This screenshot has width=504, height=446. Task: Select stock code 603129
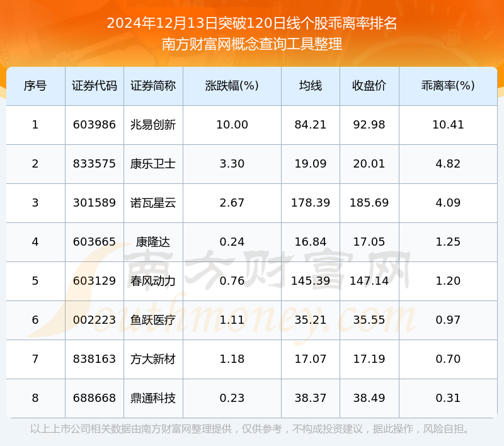[94, 281]
